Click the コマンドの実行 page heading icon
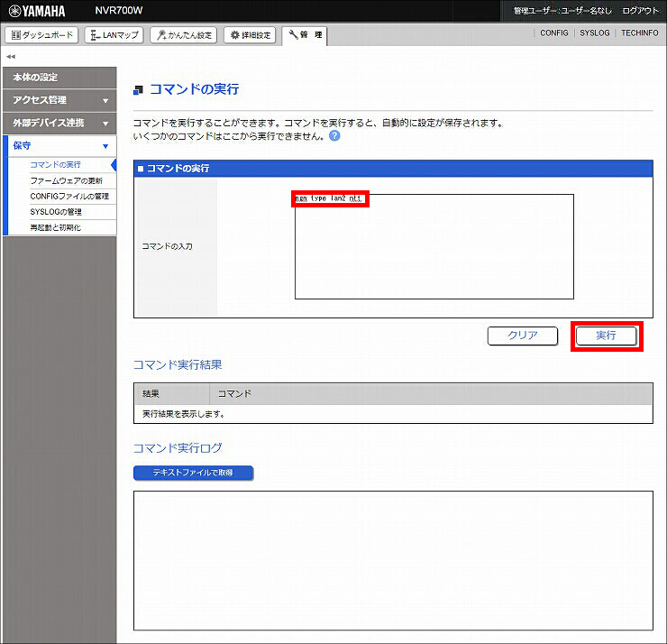This screenshot has width=667, height=644. 138,90
